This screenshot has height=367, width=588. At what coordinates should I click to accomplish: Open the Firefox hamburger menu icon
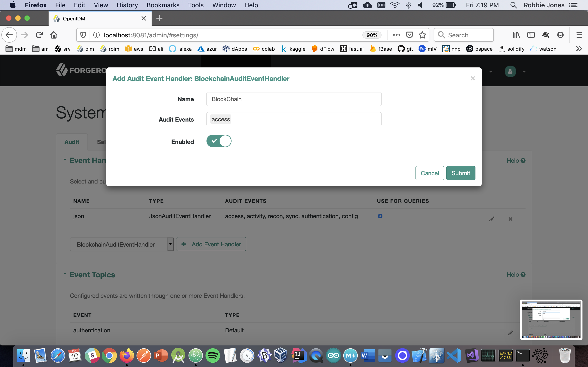pos(579,35)
